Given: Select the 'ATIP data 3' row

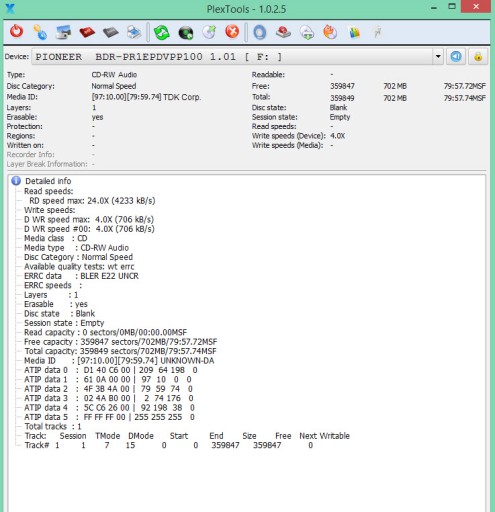Looking at the screenshot, I should click(x=109, y=398).
